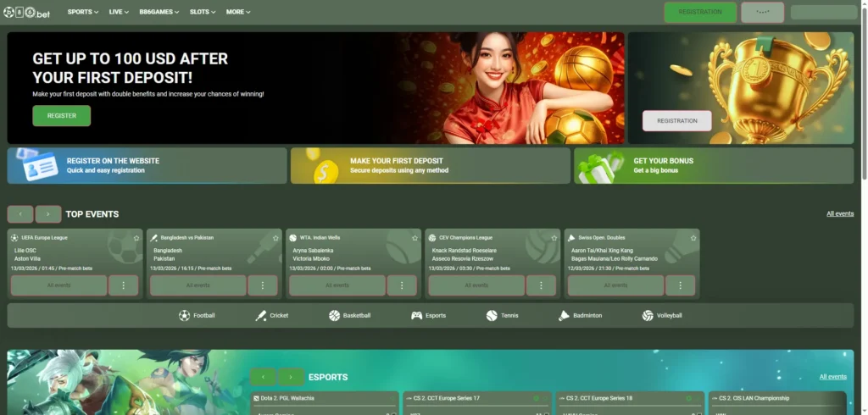This screenshot has height=415, width=868.
Task: Open the Esports gamepad icon
Action: [x=417, y=315]
